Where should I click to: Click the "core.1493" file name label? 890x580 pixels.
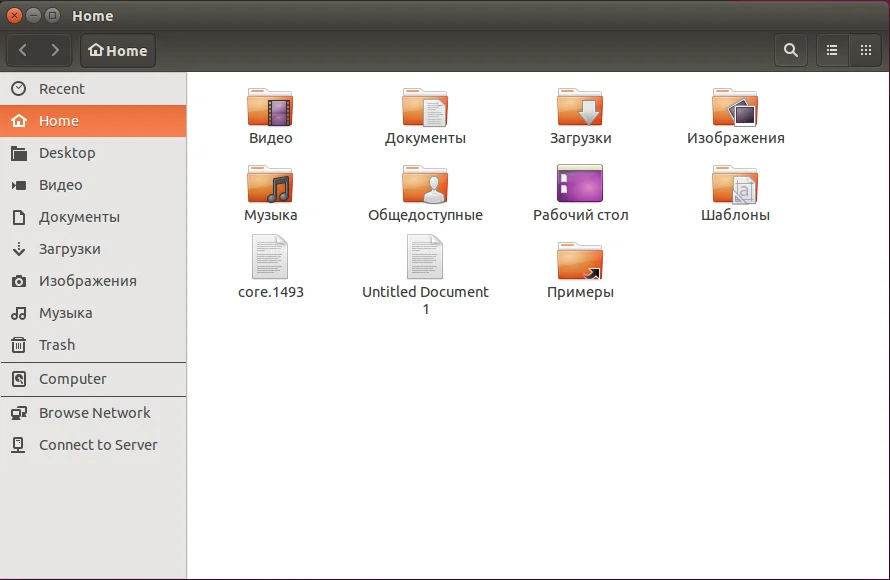click(271, 292)
